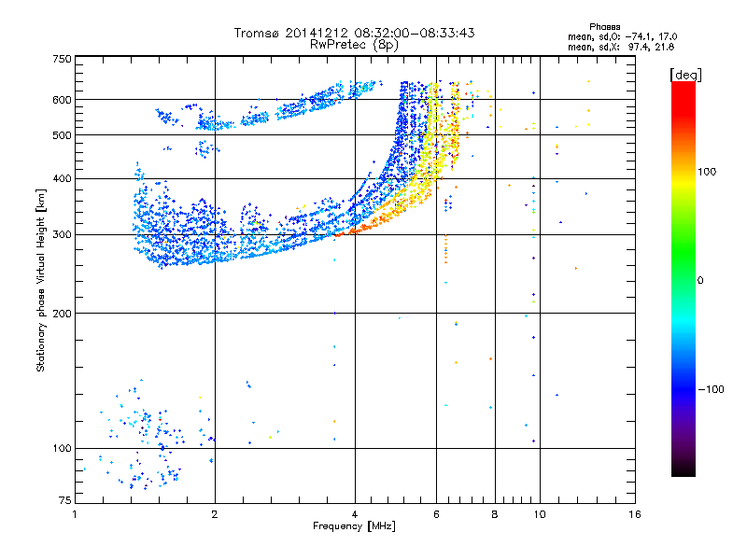This screenshot has height=560, width=747.
Task: Click the y-axis '750' tick label
Action: pos(62,59)
